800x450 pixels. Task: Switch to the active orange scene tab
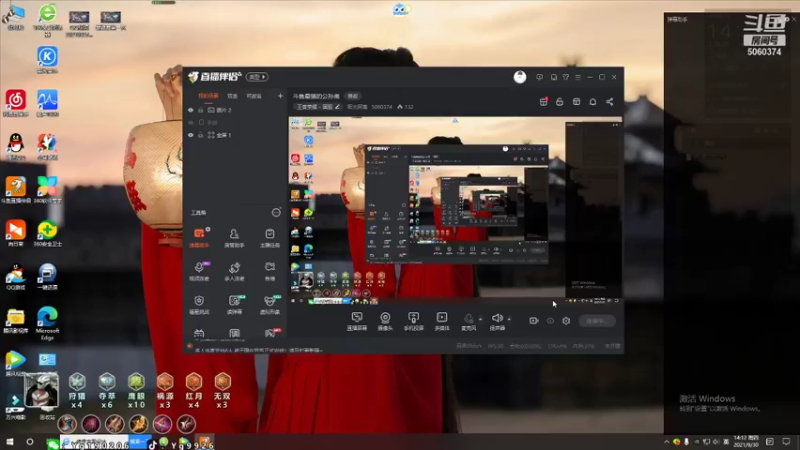click(208, 96)
